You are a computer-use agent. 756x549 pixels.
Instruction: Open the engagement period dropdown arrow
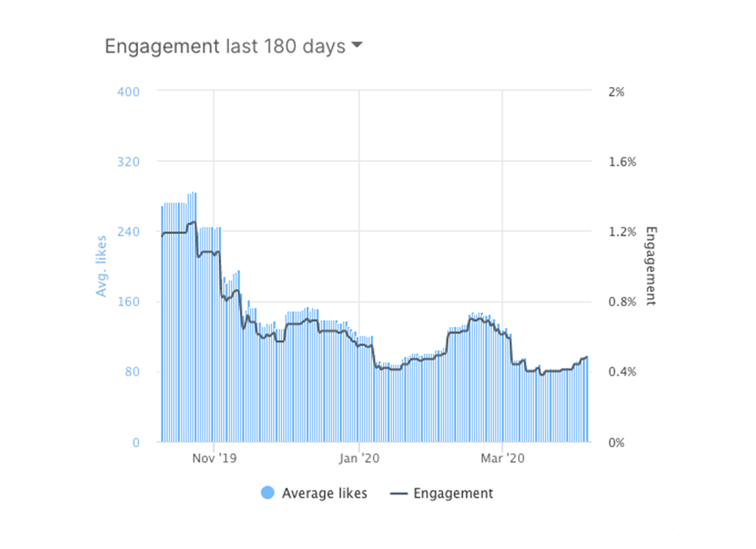point(356,45)
